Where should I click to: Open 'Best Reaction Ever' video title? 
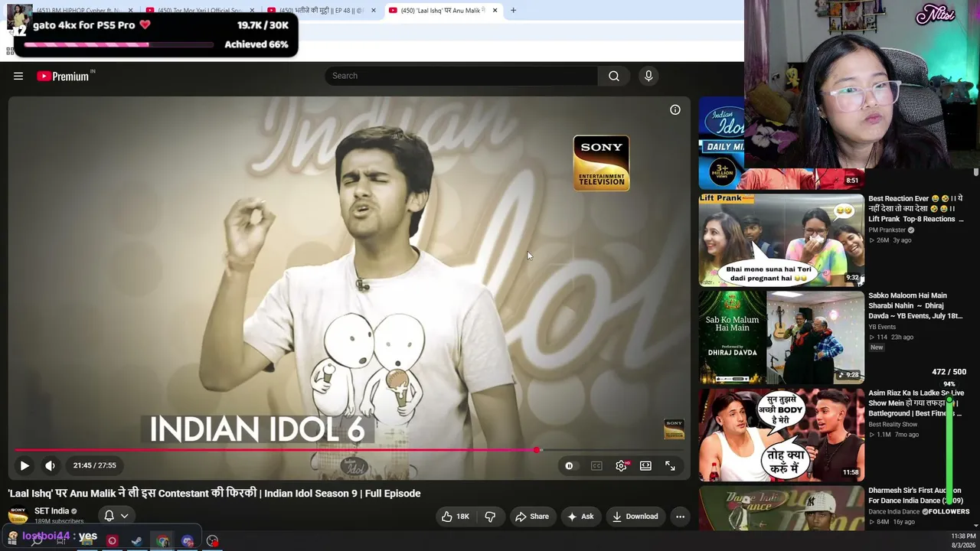(916, 209)
